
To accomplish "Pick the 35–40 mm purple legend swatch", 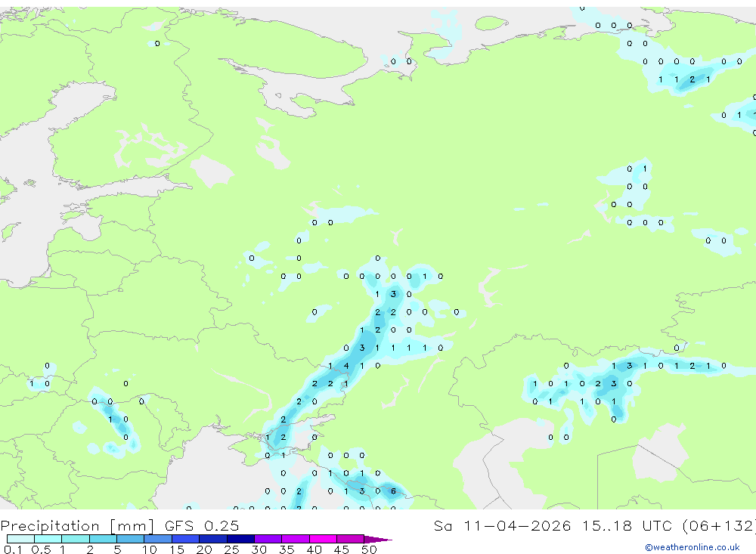I will click(296, 539).
